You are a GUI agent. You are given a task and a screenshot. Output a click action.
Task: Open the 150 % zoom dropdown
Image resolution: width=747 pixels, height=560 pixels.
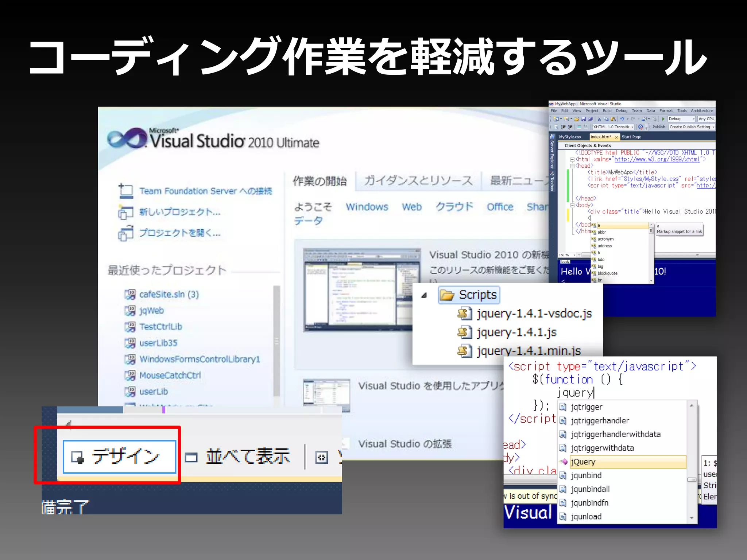coord(568,255)
